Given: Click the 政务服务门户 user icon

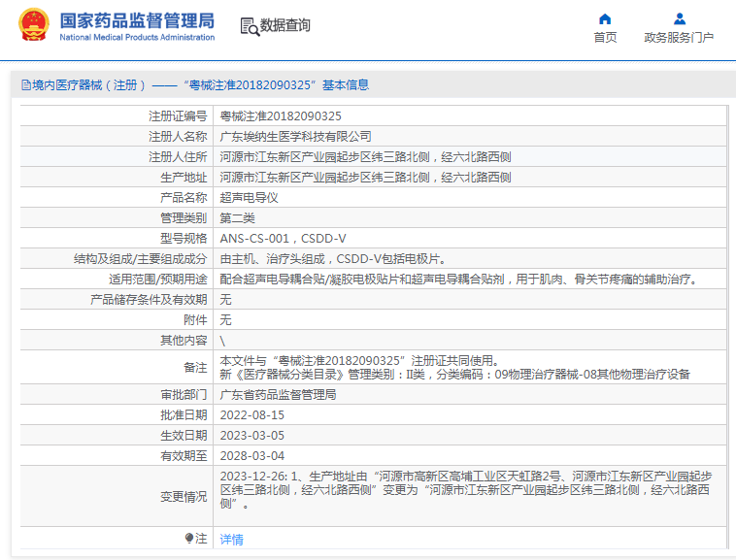Looking at the screenshot, I should point(680,19).
